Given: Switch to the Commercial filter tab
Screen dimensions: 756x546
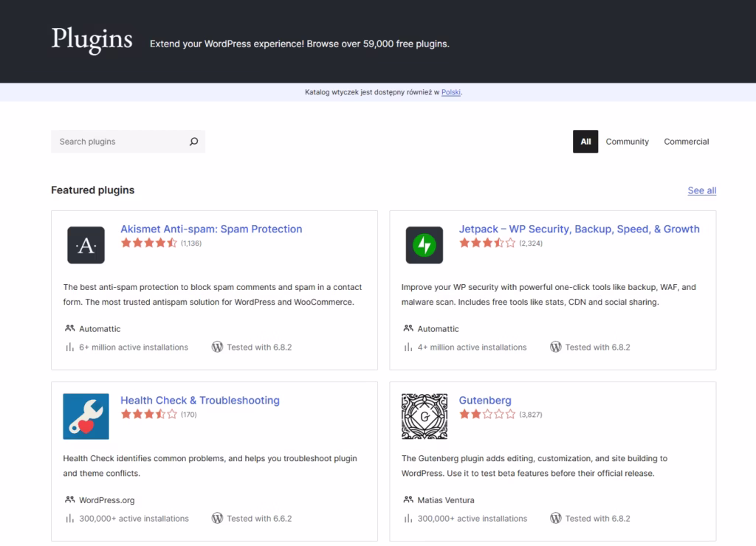Looking at the screenshot, I should click(x=686, y=142).
